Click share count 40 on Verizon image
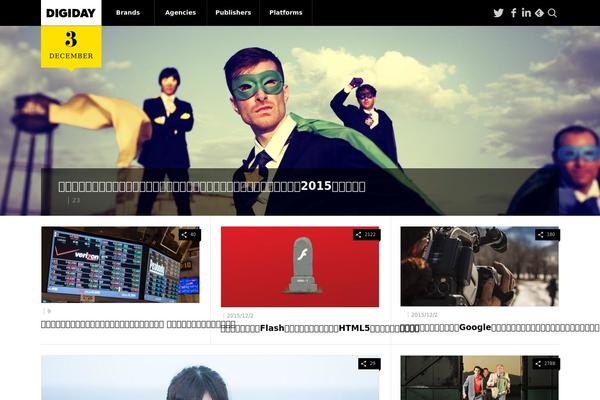 (189, 235)
